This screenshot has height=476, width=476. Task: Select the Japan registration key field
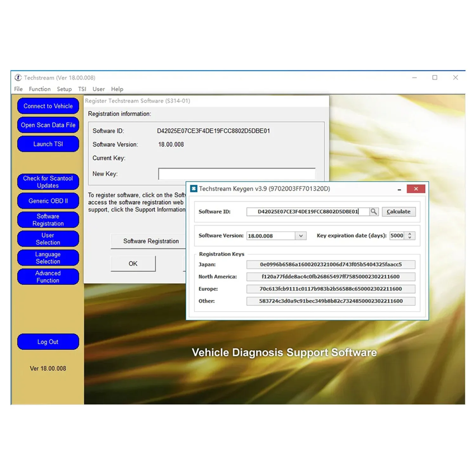click(x=331, y=264)
